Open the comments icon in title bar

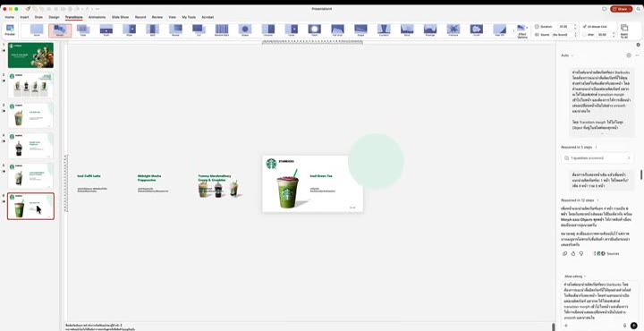click(x=604, y=9)
